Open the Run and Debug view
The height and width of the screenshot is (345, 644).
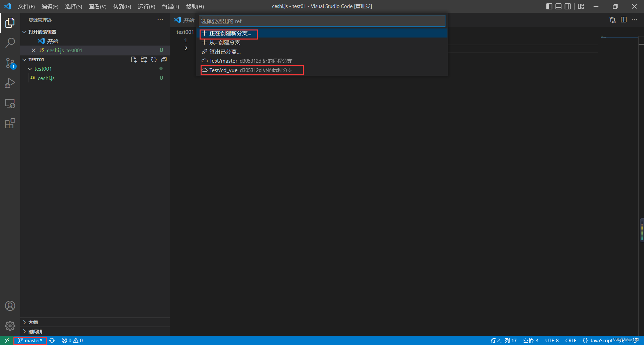pos(10,83)
